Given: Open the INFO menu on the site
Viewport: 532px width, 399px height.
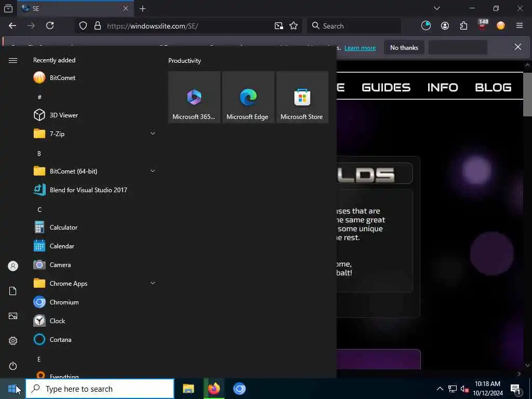Looking at the screenshot, I should [x=443, y=87].
